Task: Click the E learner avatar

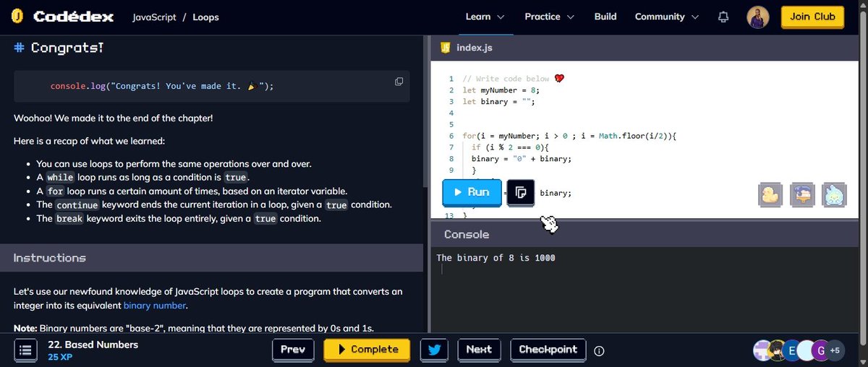Action: [793, 350]
